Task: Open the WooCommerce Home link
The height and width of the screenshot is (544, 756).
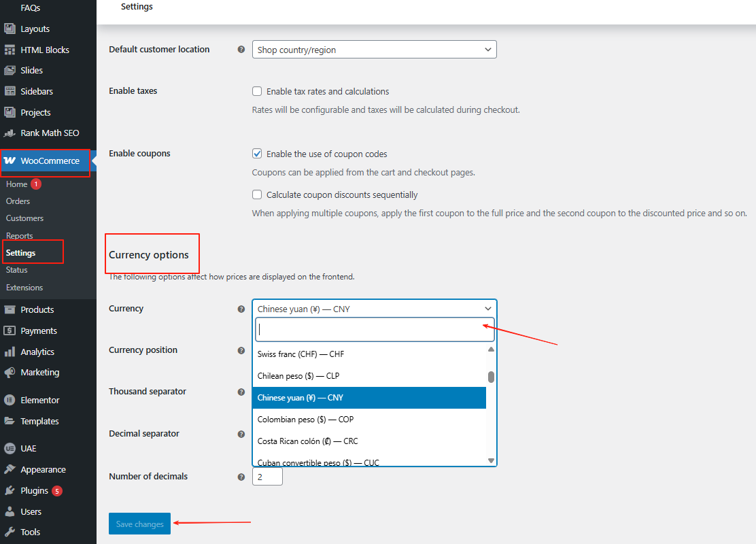Action: point(17,184)
